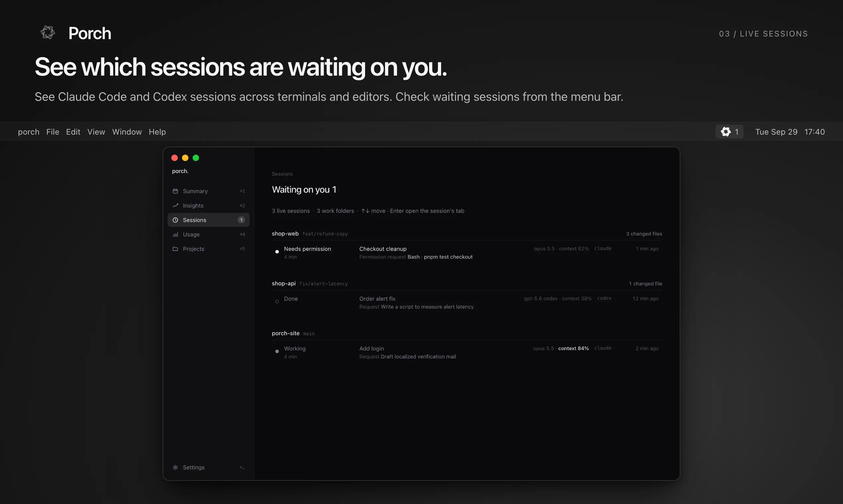
Task: Click the Sessions clock icon
Action: tap(175, 220)
